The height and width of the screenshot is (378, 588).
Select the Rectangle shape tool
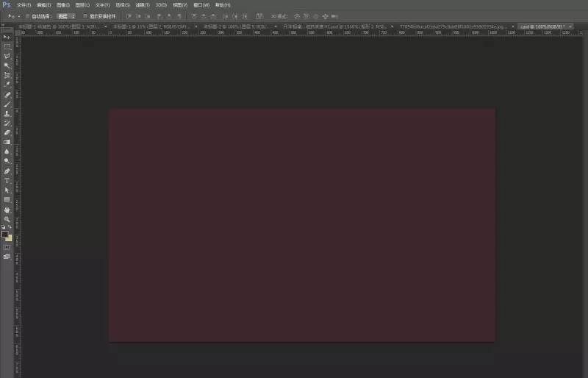click(x=7, y=200)
